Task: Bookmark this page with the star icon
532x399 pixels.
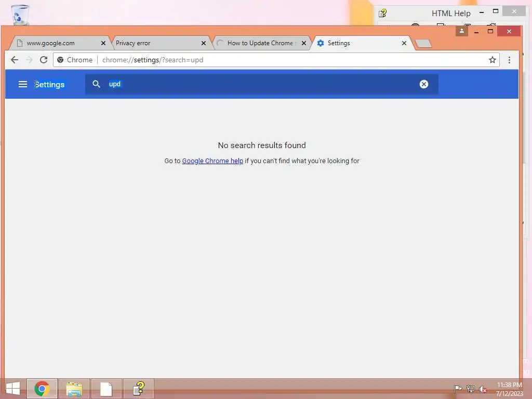Action: pos(493,60)
